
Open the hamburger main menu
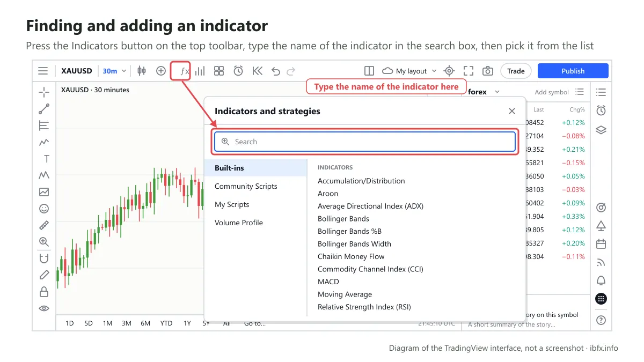tap(43, 71)
